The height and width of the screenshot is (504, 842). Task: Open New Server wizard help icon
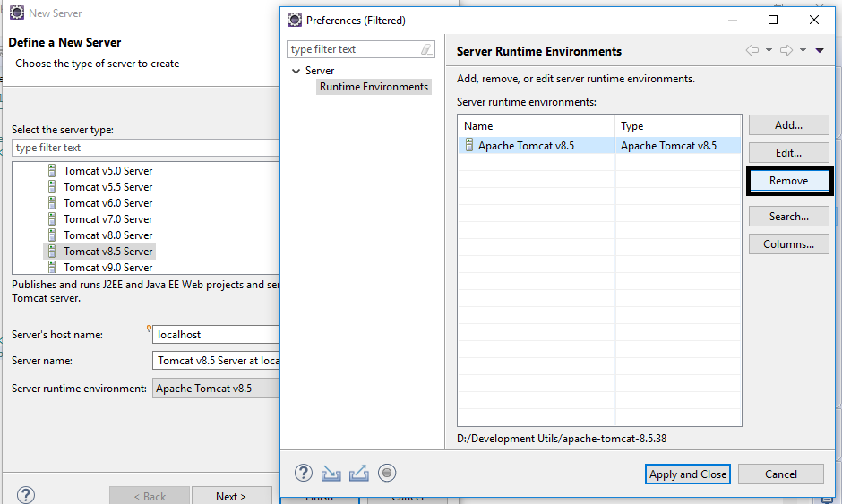[26, 495]
